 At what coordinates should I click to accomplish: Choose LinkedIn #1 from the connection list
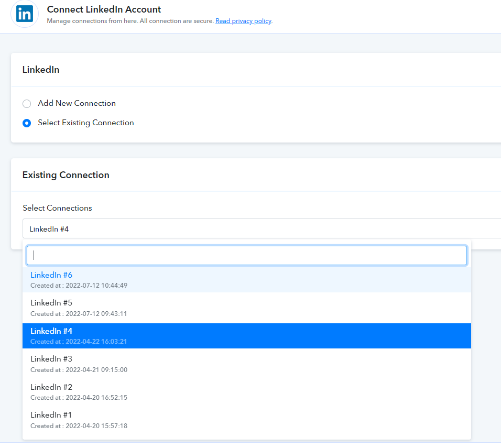[x=247, y=420]
